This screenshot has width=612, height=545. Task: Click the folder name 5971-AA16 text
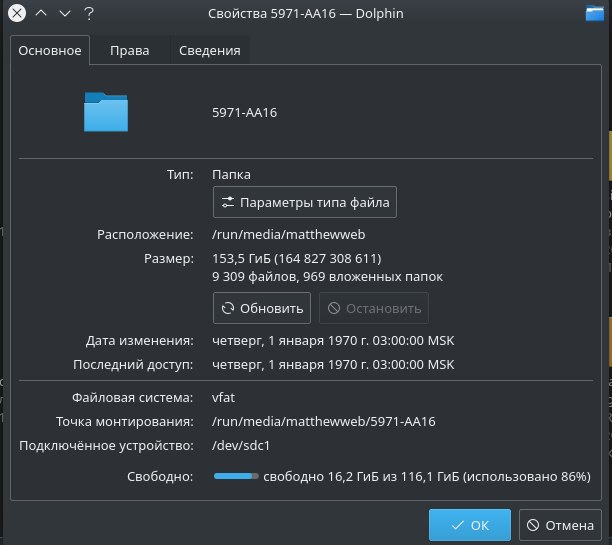coord(244,112)
